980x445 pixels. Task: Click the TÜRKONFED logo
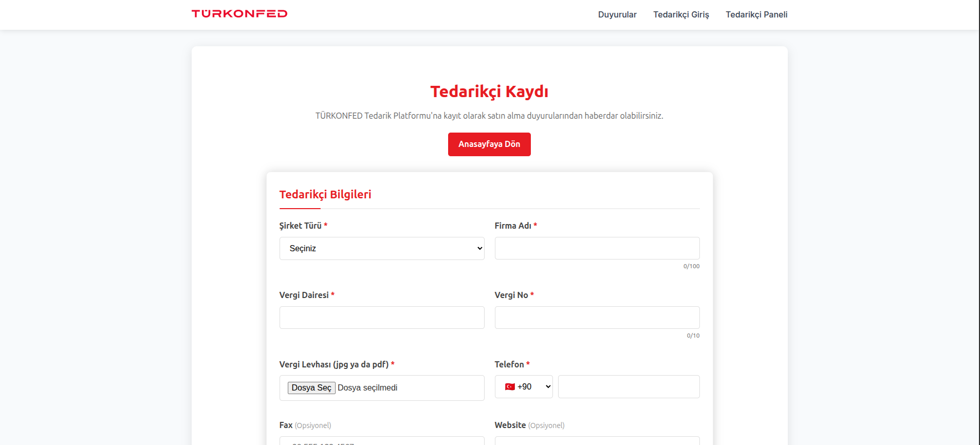pyautogui.click(x=239, y=14)
